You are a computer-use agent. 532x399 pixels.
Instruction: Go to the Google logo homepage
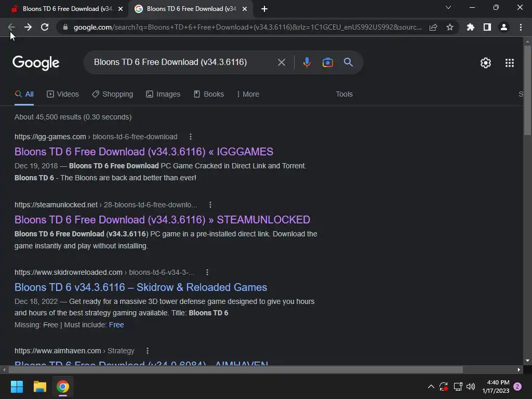[36, 63]
